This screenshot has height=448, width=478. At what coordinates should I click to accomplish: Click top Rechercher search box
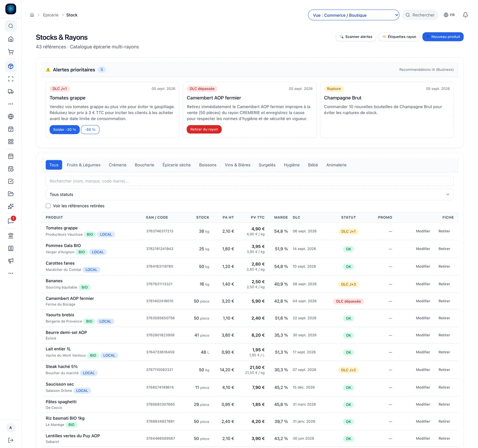(420, 15)
